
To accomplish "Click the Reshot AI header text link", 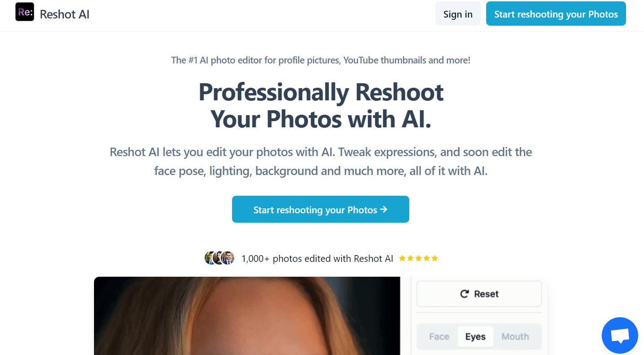I will [64, 14].
